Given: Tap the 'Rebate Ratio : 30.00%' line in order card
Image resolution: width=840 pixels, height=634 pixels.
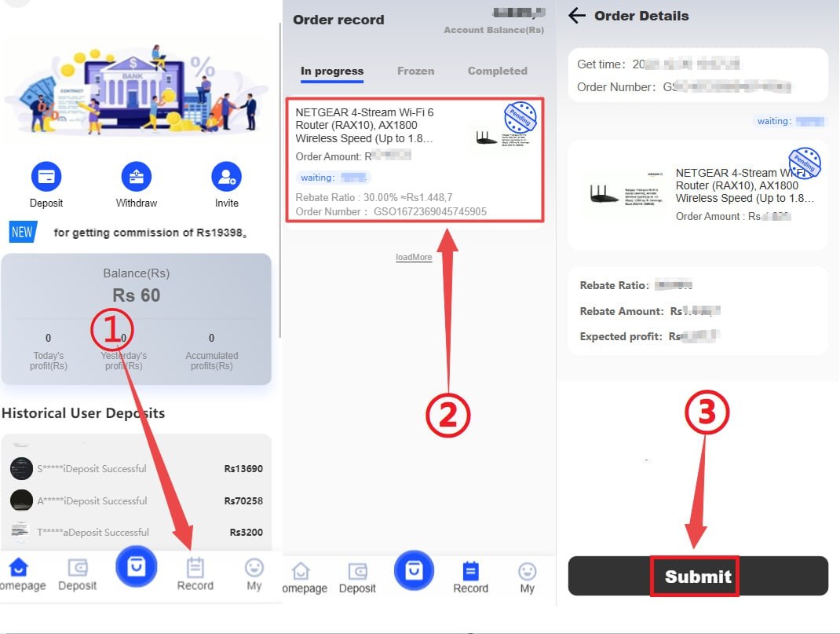Looking at the screenshot, I should click(x=374, y=197).
